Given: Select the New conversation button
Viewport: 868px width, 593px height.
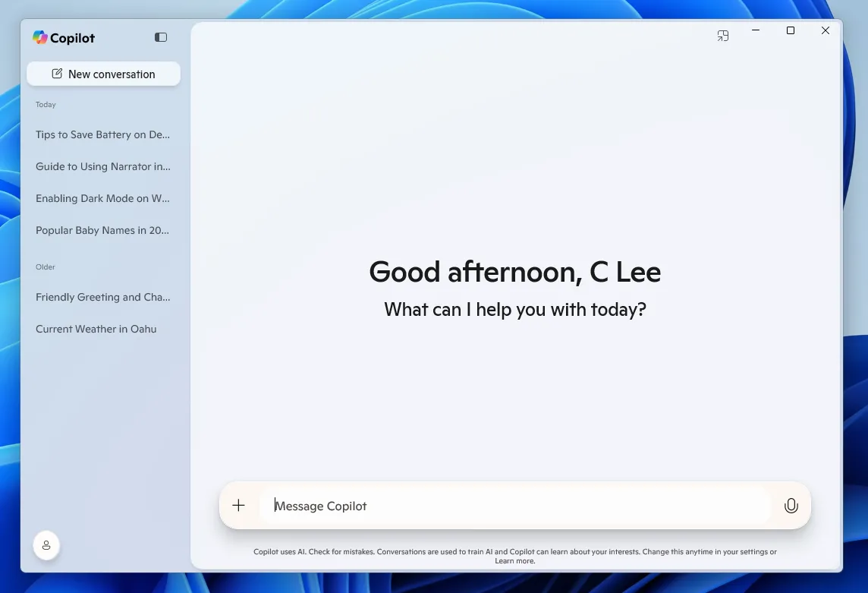Looking at the screenshot, I should tap(103, 74).
